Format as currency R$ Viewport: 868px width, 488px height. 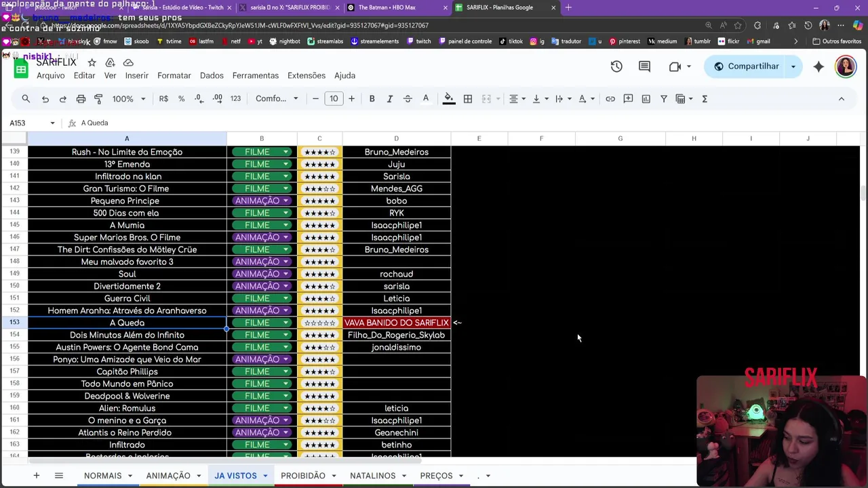163,99
